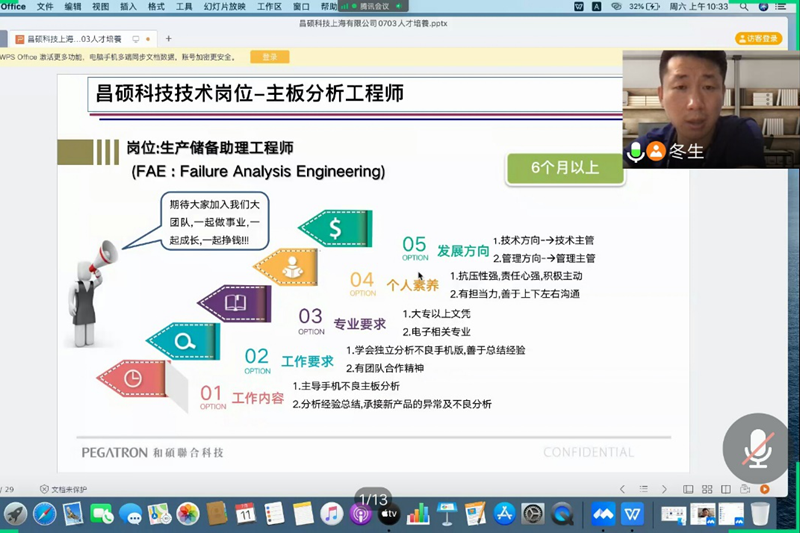
Task: Click the muted microphone floating button
Action: tap(756, 447)
